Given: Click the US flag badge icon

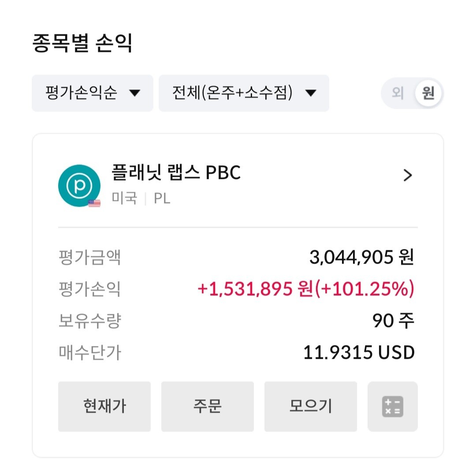Looking at the screenshot, I should [94, 203].
